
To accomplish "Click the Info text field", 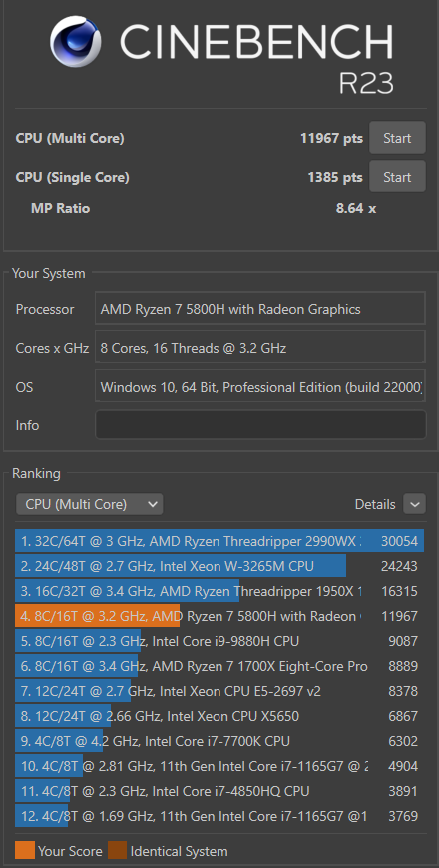I will point(260,425).
